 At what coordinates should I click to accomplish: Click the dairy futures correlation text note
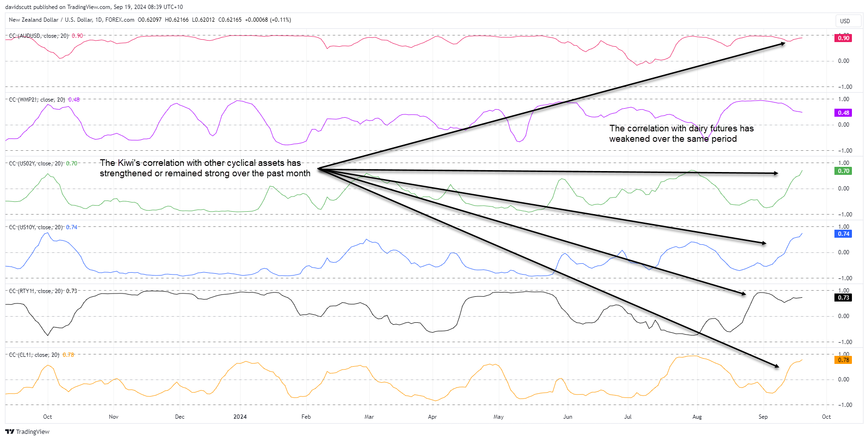point(681,134)
